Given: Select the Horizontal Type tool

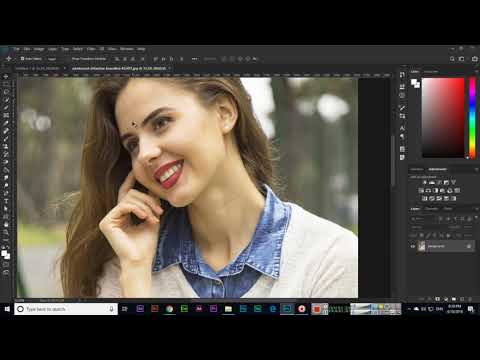Looking at the screenshot, I should (x=6, y=201).
